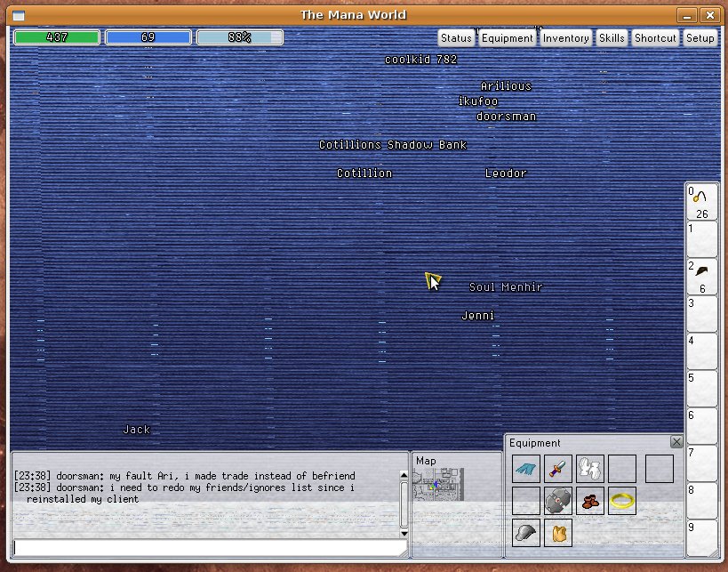Open the Inventory window
728x572 pixels.
566,37
